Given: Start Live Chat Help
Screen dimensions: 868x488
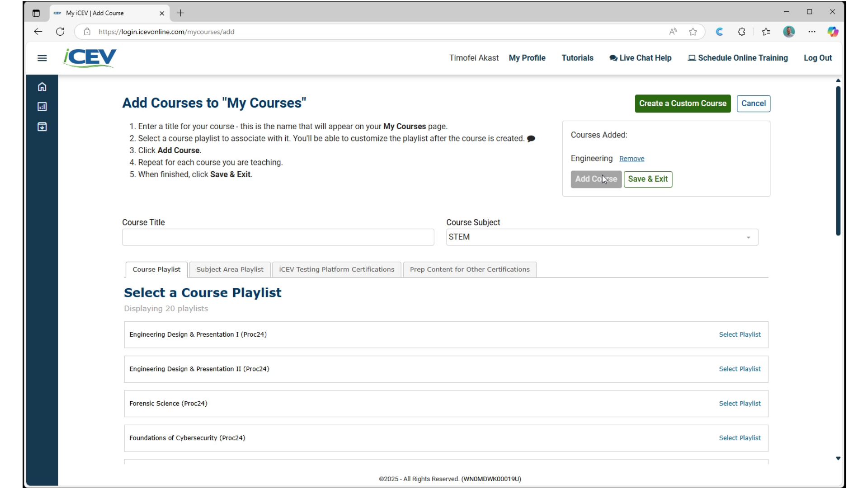Looking at the screenshot, I should (x=640, y=58).
